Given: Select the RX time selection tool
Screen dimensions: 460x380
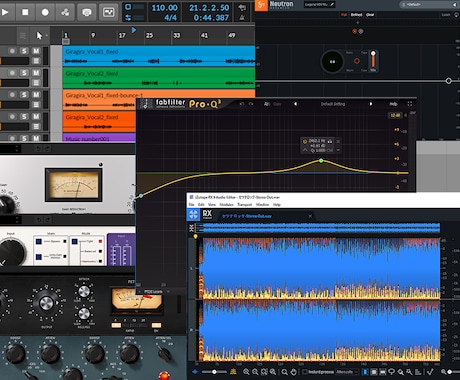Looking at the screenshot, I should (x=365, y=372).
